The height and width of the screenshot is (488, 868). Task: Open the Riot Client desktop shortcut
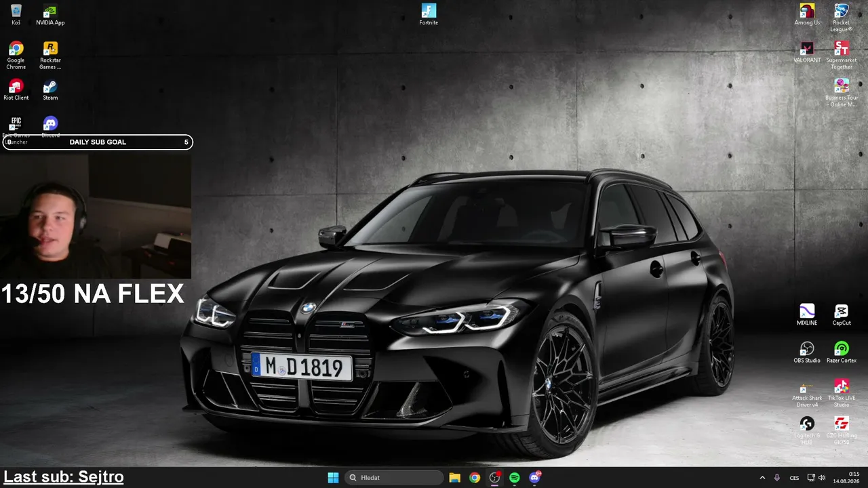[16, 90]
